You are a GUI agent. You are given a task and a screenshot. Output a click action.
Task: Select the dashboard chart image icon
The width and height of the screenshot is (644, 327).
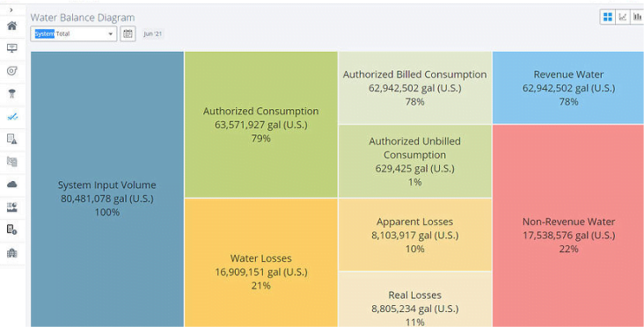pyautogui.click(x=12, y=207)
